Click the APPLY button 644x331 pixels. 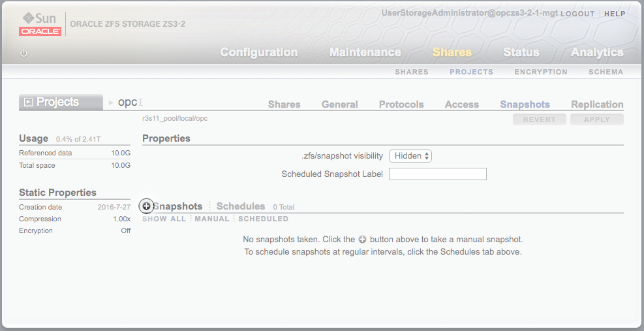click(597, 119)
